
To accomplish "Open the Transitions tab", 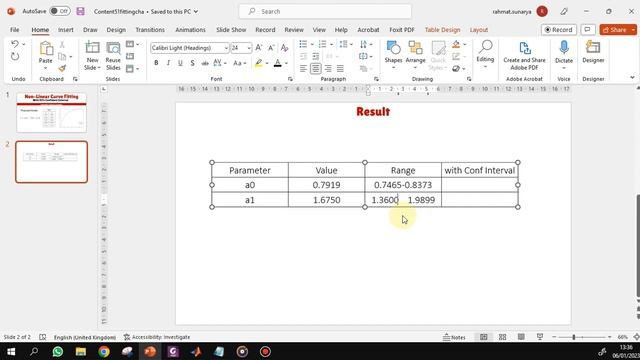I will 150,30.
